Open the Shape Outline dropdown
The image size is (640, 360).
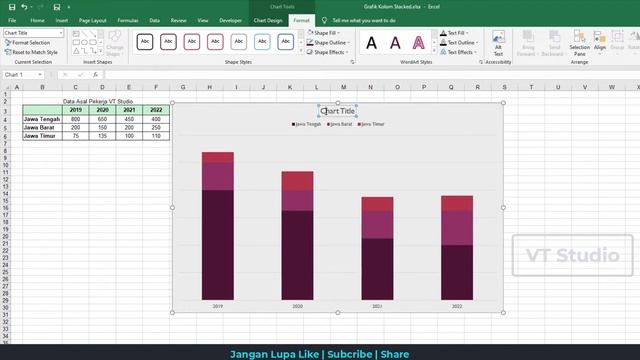coord(329,42)
